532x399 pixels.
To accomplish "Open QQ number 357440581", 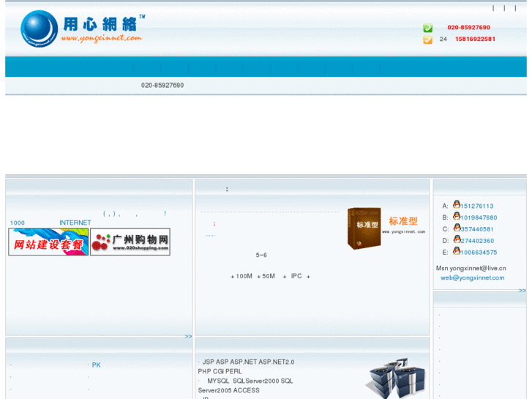I will pyautogui.click(x=477, y=229).
